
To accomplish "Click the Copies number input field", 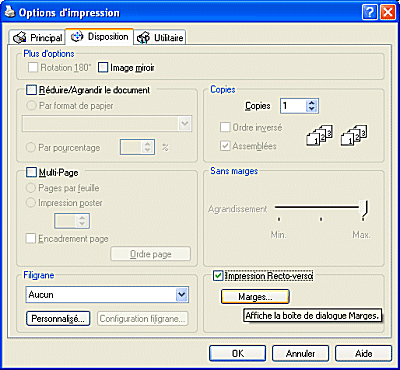I will [x=294, y=106].
